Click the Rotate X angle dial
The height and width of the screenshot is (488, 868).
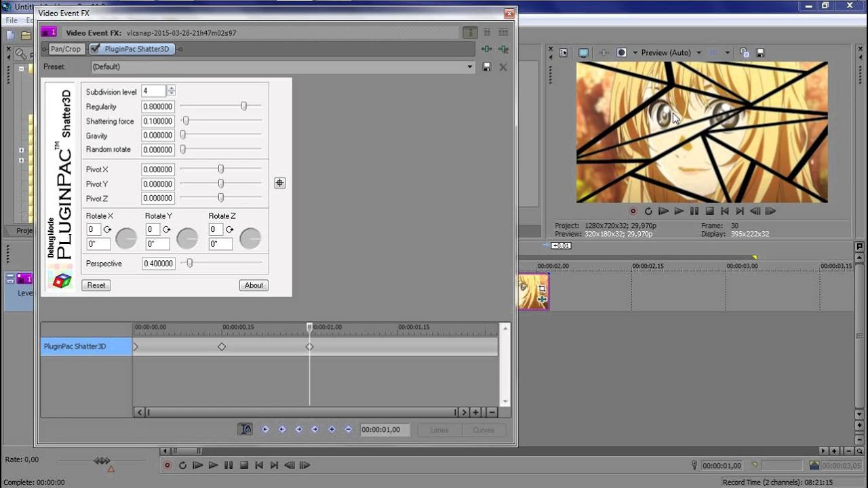pos(126,238)
